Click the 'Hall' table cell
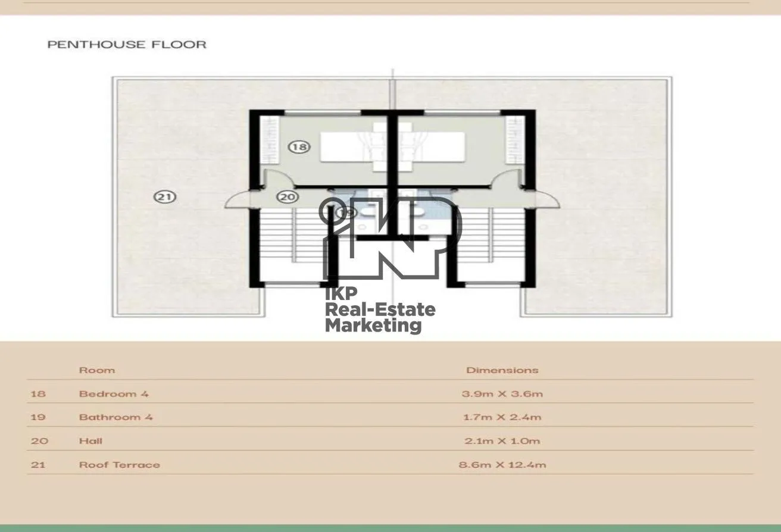The height and width of the screenshot is (532, 781). click(90, 441)
